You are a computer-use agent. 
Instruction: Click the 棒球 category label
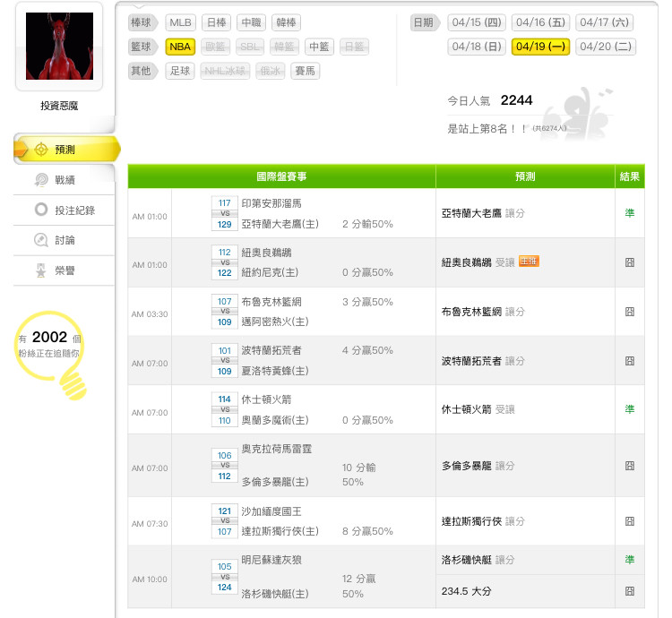coord(143,22)
